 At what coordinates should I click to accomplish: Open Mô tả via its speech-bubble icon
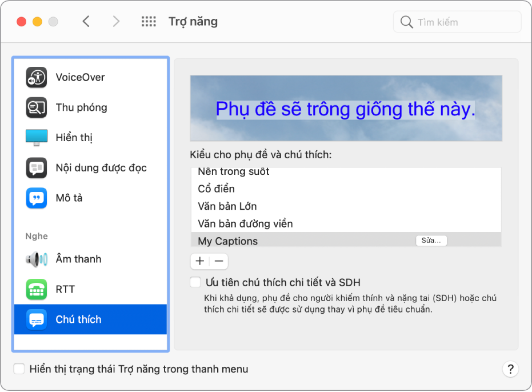[x=36, y=198]
